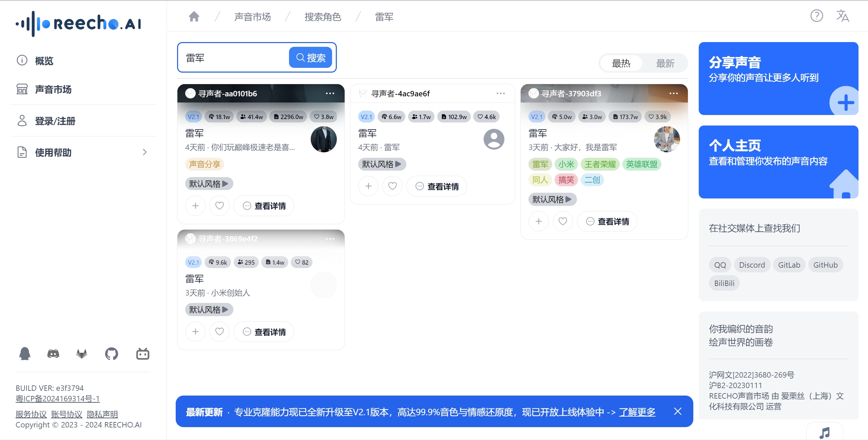The height and width of the screenshot is (440, 868).
Task: View details of 你们玩巅峰极速 voice
Action: pyautogui.click(x=264, y=206)
